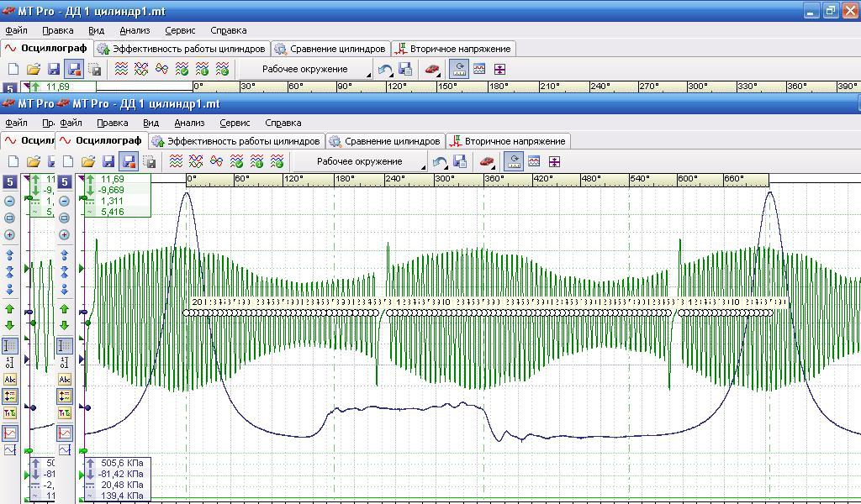Screen dimensions: 861x504
Task: Click the green up arrow in the leftmost sidebar
Action: pyautogui.click(x=9, y=310)
